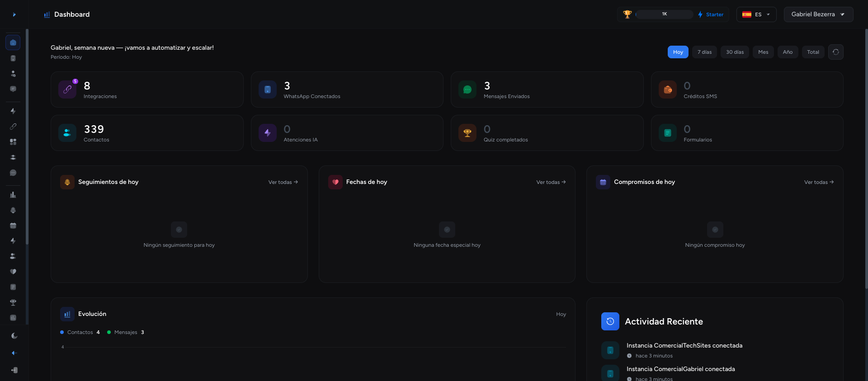
Task: Open the phone device sidebar icon
Action: coord(13,58)
